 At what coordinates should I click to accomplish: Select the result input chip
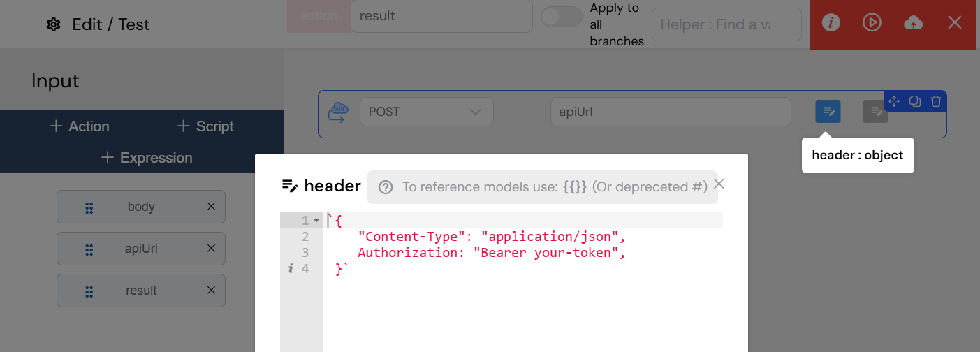coord(141,291)
